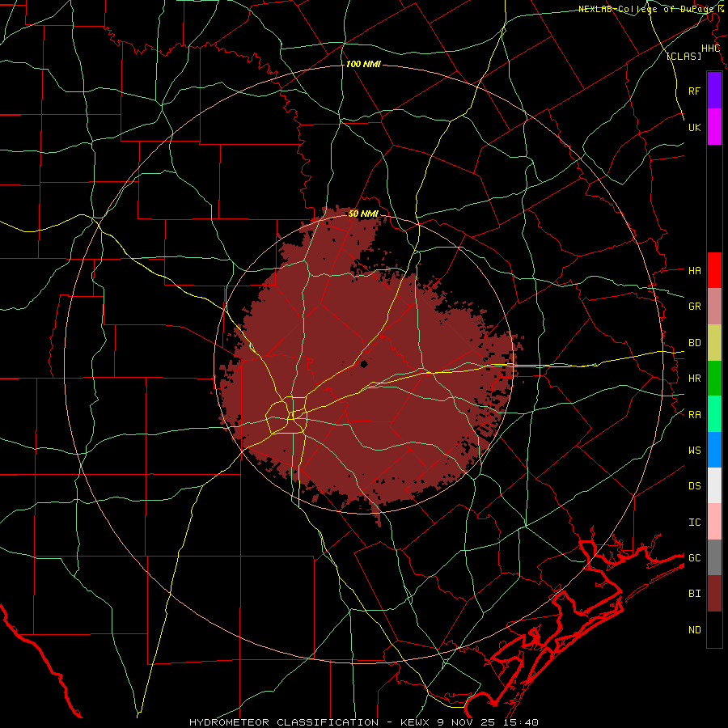
Task: Click the green HR legend swatch
Action: (x=714, y=379)
